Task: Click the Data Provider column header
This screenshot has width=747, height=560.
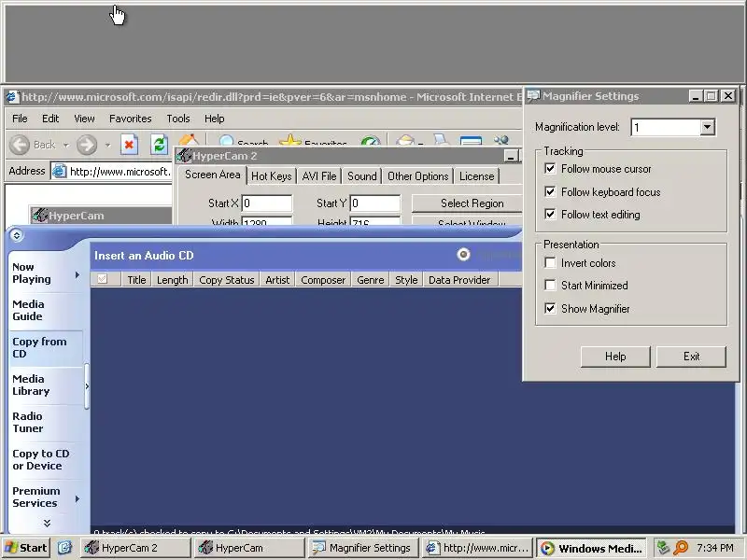Action: 459,279
